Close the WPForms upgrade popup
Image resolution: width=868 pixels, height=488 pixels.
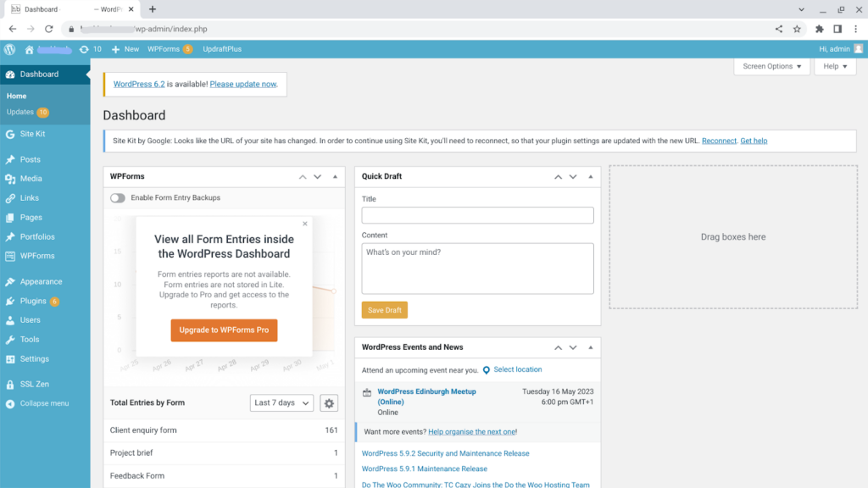[x=305, y=225]
